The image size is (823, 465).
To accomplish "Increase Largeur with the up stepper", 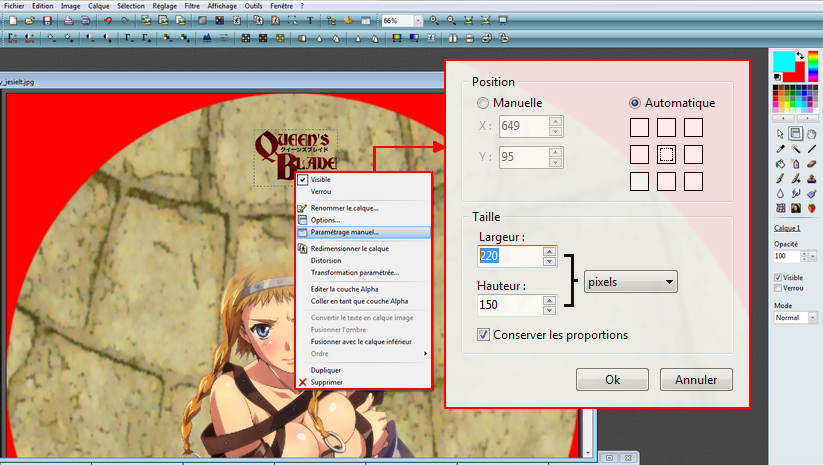I will [x=549, y=251].
